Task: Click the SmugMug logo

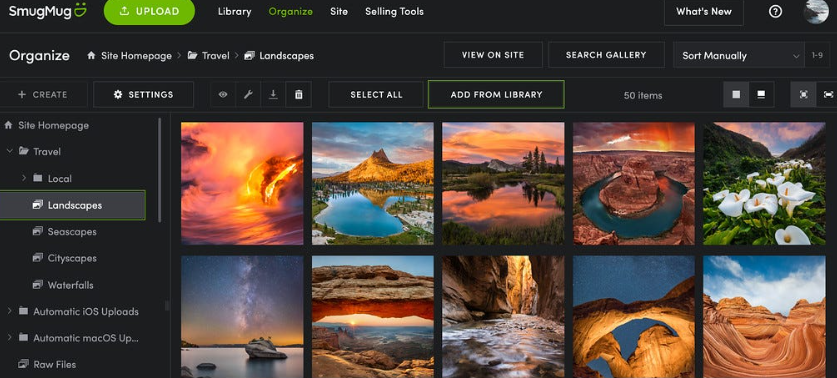Action: [x=47, y=12]
